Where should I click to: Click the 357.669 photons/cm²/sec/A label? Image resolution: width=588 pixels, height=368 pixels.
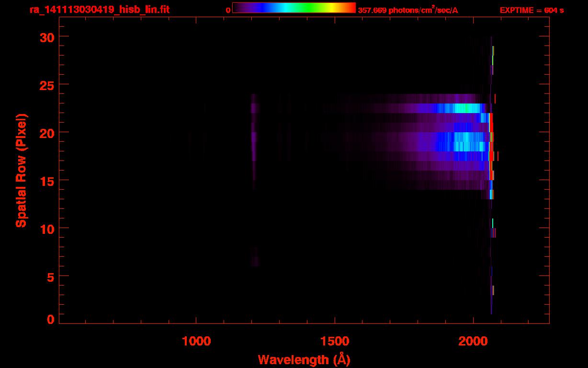(408, 10)
